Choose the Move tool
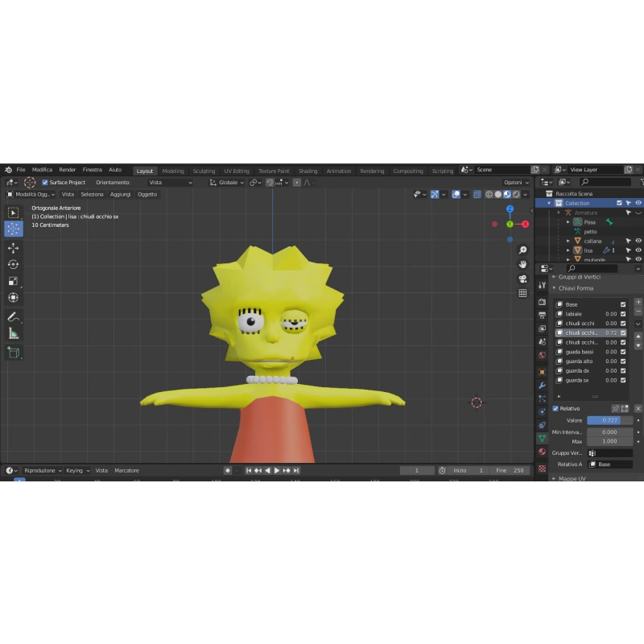 14,248
